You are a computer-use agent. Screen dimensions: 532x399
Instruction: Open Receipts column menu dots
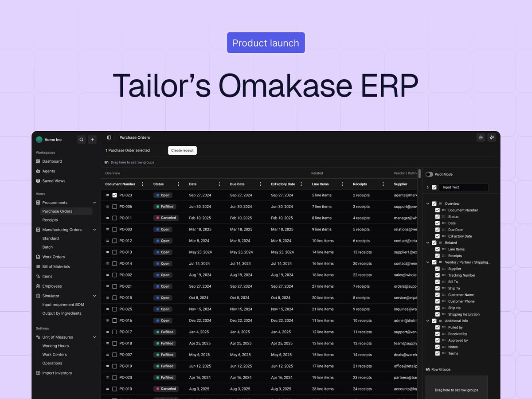[383, 184]
